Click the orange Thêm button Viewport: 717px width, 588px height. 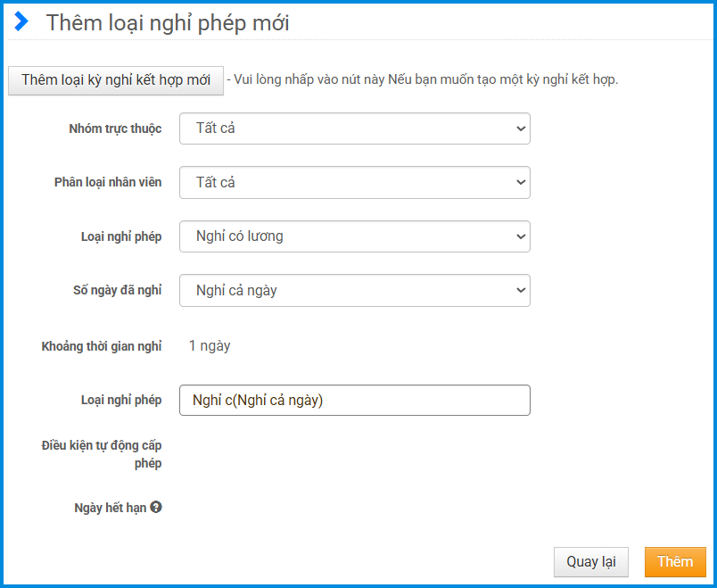(x=674, y=562)
